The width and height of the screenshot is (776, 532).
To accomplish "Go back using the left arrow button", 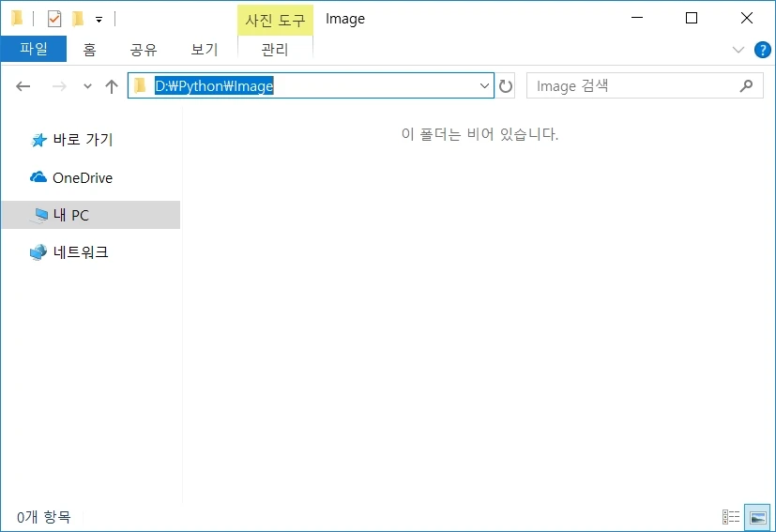I will pos(23,86).
